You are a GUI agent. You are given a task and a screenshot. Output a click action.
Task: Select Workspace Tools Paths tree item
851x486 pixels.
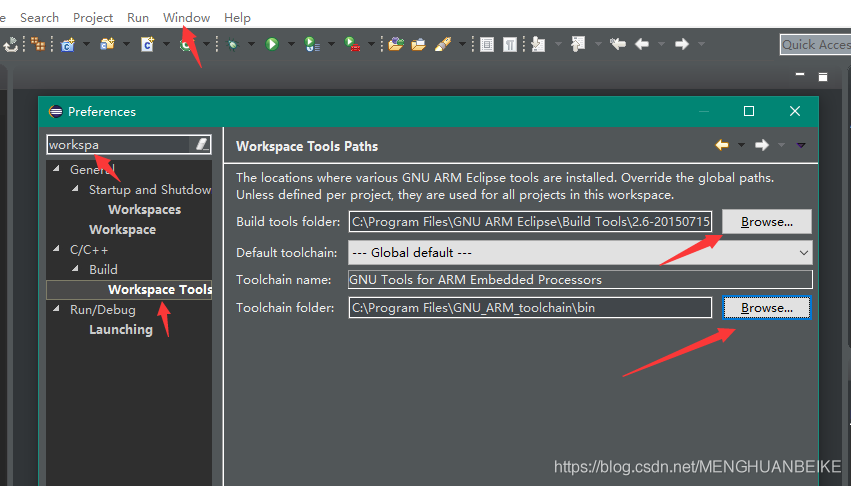coord(160,289)
